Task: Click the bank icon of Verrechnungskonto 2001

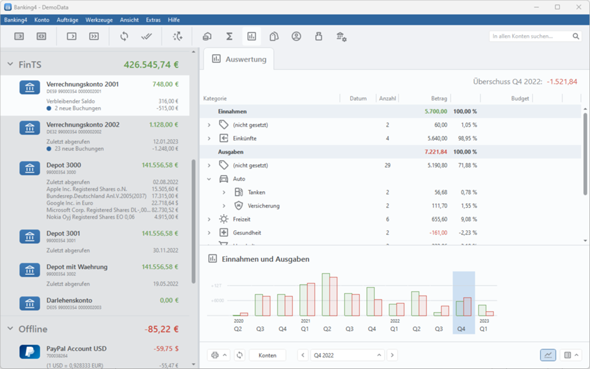Action: (x=30, y=88)
